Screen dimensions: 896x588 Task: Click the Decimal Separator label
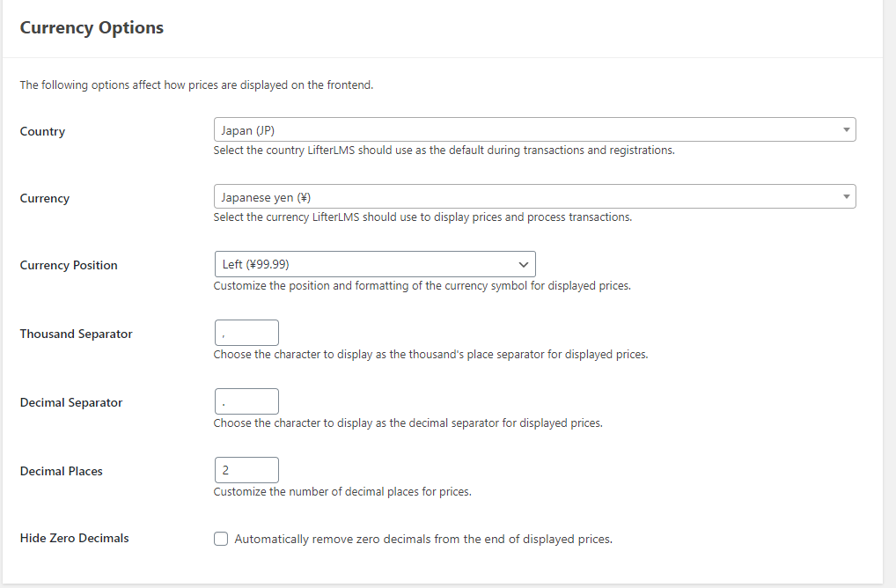tap(71, 402)
